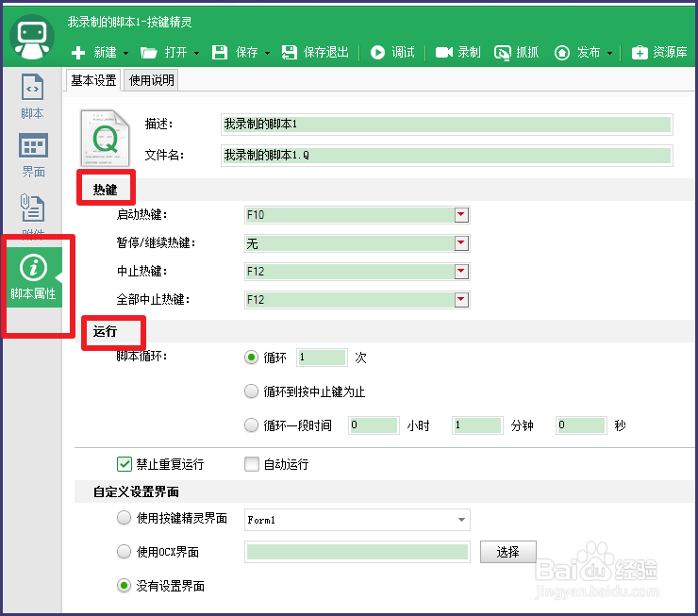
Task: Click the New (新建) plus icon
Action: pyautogui.click(x=78, y=53)
